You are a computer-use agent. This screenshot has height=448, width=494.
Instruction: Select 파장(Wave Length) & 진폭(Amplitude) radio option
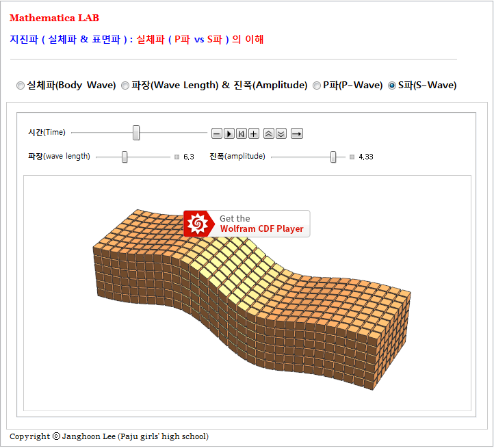click(x=125, y=85)
